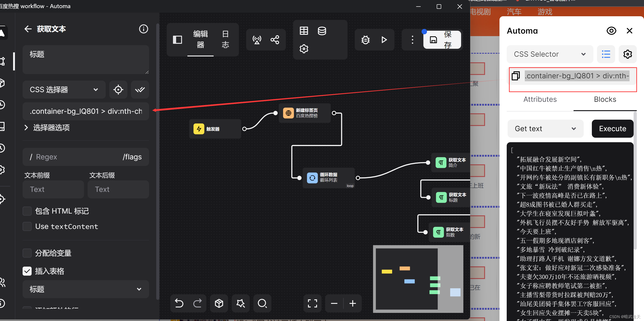Click the selector text in Automa popup

point(577,76)
